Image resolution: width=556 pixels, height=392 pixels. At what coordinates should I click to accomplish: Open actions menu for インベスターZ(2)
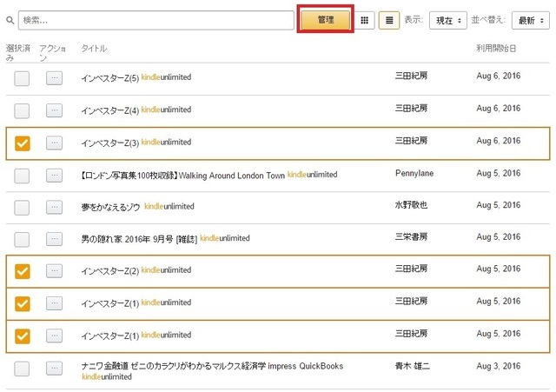pyautogui.click(x=54, y=271)
